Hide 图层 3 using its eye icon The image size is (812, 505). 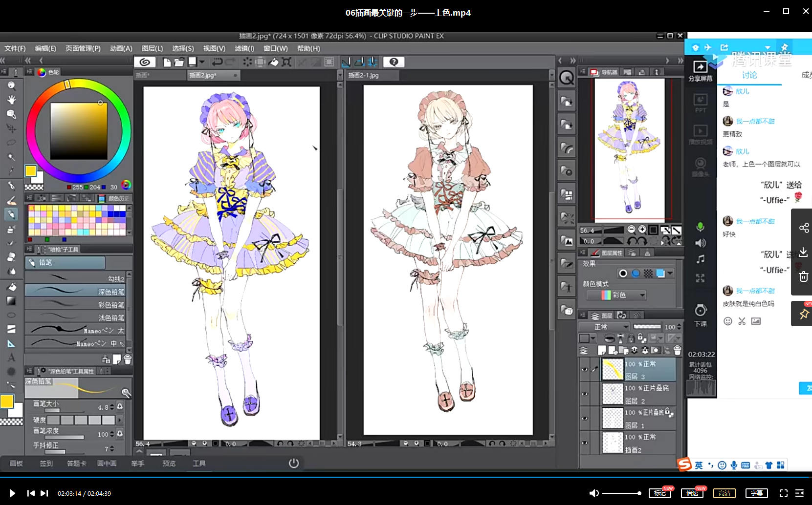click(585, 370)
